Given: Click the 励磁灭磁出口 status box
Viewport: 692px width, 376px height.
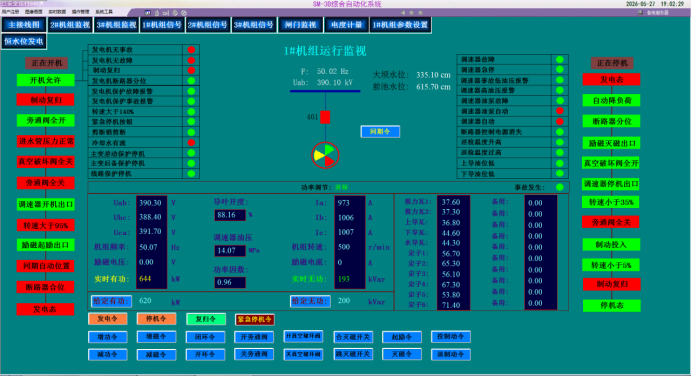Looking at the screenshot, I should click(x=611, y=143).
